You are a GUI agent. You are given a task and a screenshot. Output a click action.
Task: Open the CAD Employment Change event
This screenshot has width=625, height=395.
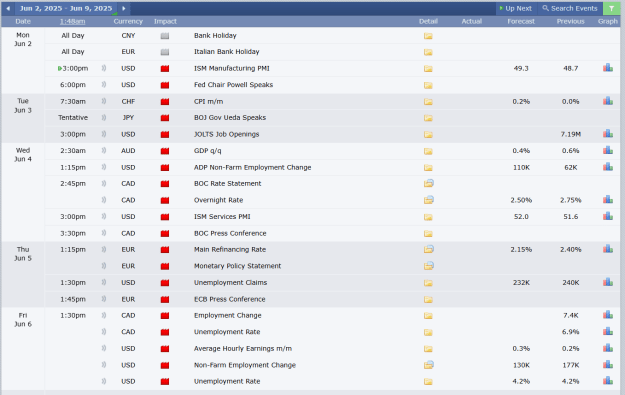pos(228,315)
